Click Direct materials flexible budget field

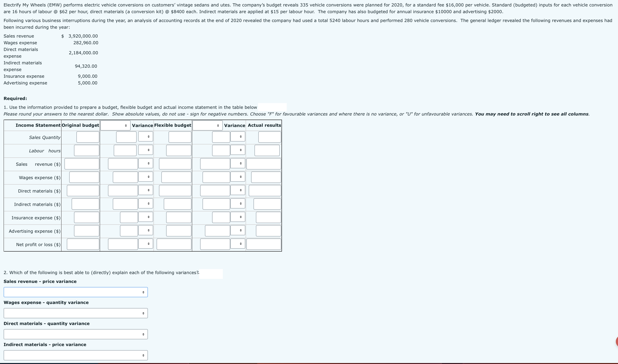[x=175, y=191]
